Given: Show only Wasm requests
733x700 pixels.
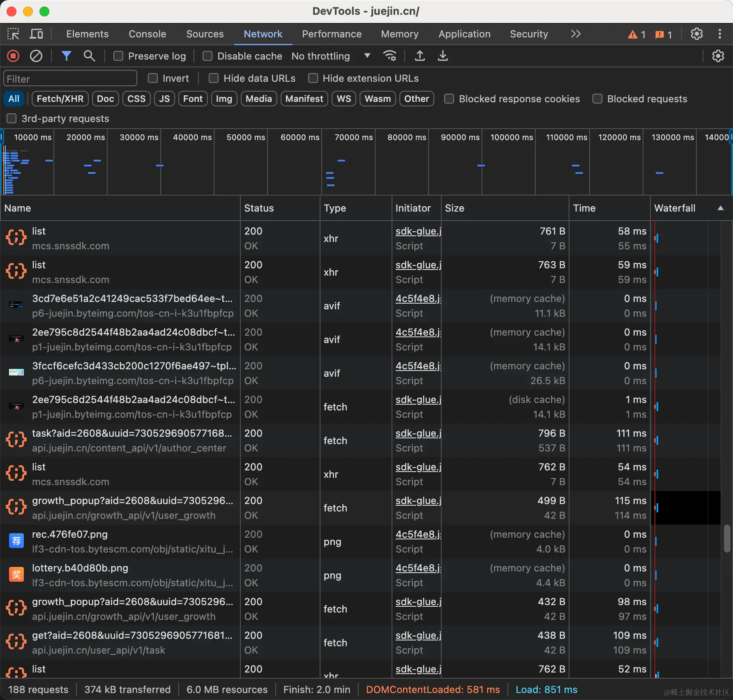Looking at the screenshot, I should click(x=378, y=99).
